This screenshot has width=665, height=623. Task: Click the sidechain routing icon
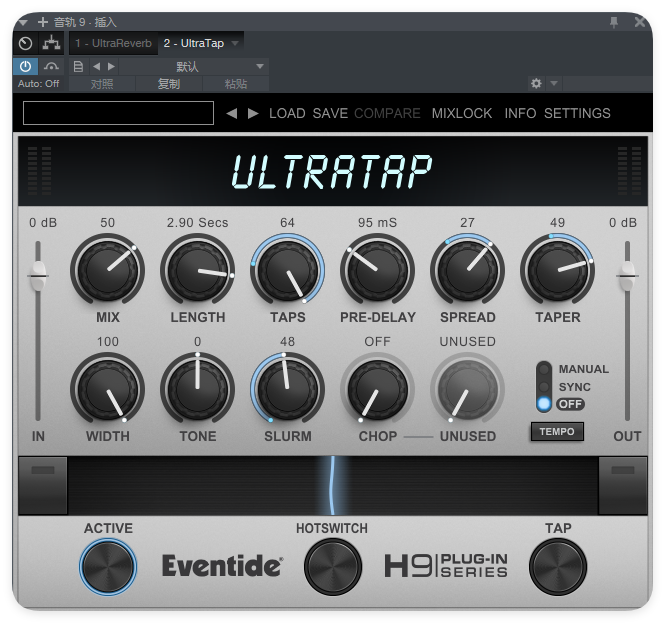pos(51,43)
